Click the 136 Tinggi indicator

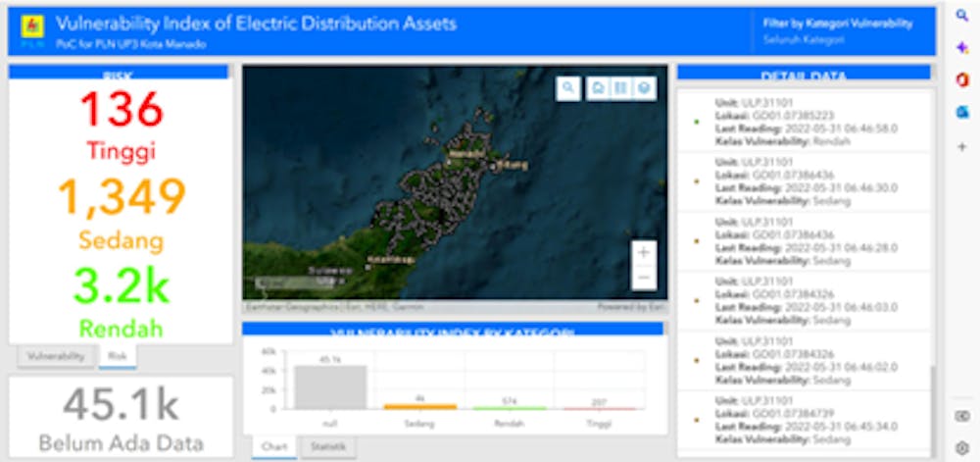click(x=122, y=126)
